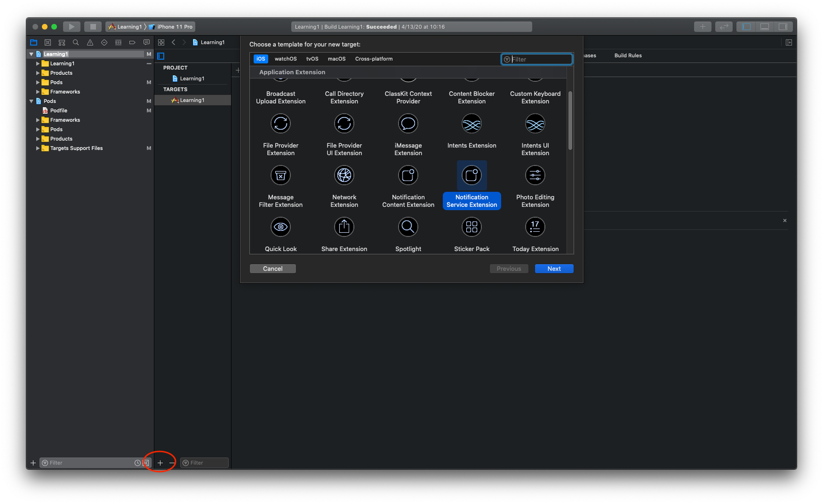Switch to the tvOS platform tab
The height and width of the screenshot is (504, 823).
[x=312, y=59]
